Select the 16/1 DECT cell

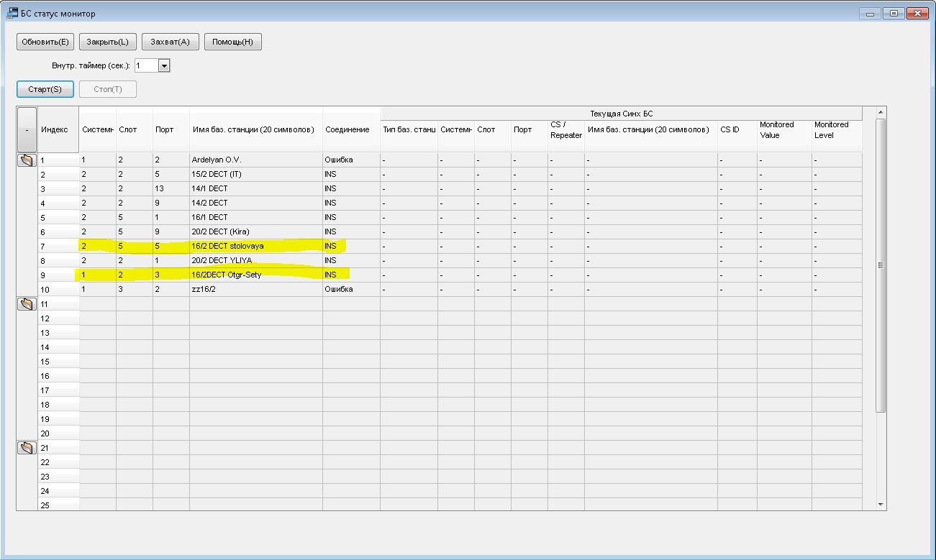(x=256, y=217)
